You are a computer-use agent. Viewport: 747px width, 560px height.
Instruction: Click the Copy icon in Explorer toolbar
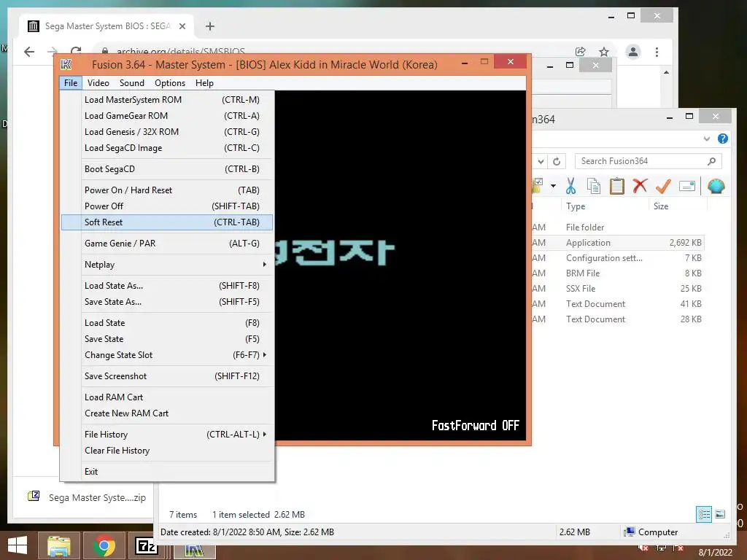[x=594, y=186]
